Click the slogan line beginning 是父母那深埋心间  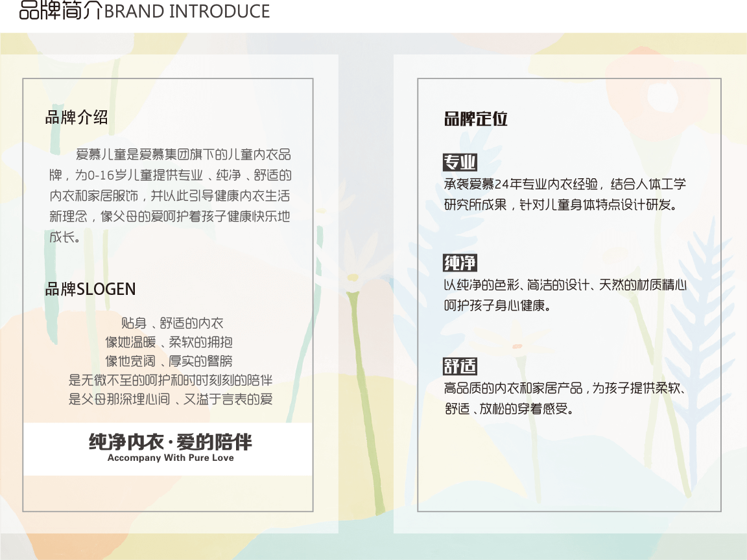(x=171, y=399)
